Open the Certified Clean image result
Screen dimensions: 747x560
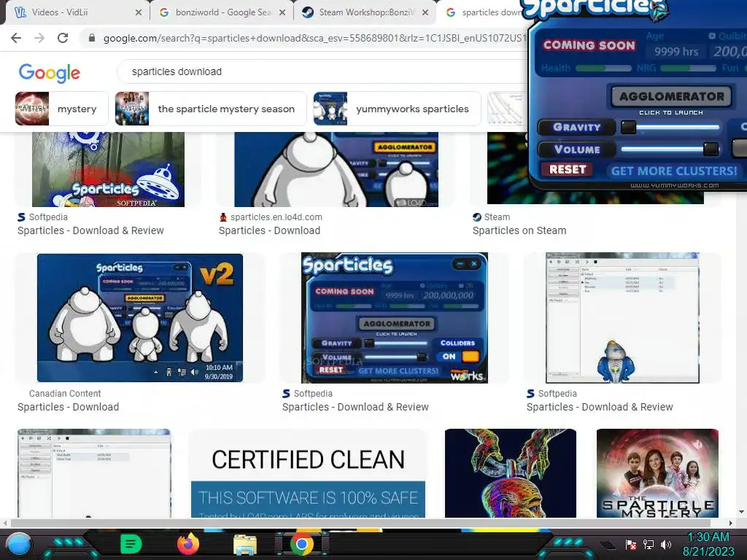(x=308, y=473)
